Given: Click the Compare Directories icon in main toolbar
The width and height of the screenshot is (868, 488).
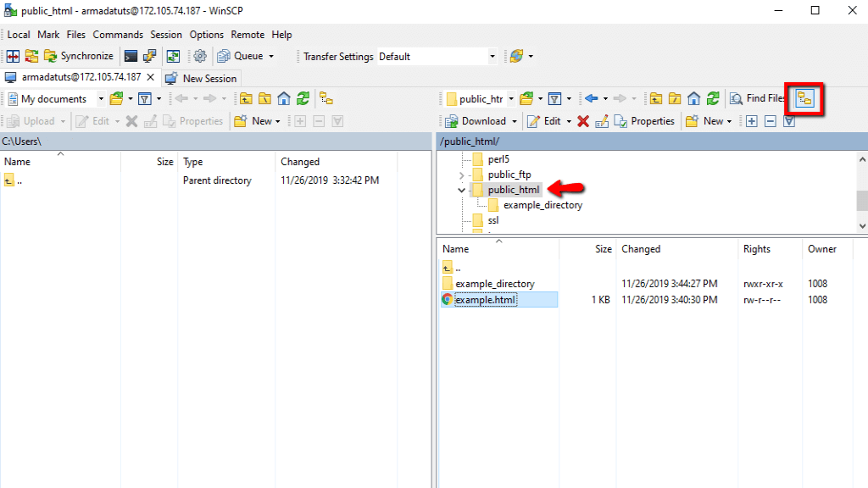Looking at the screenshot, I should tap(13, 56).
